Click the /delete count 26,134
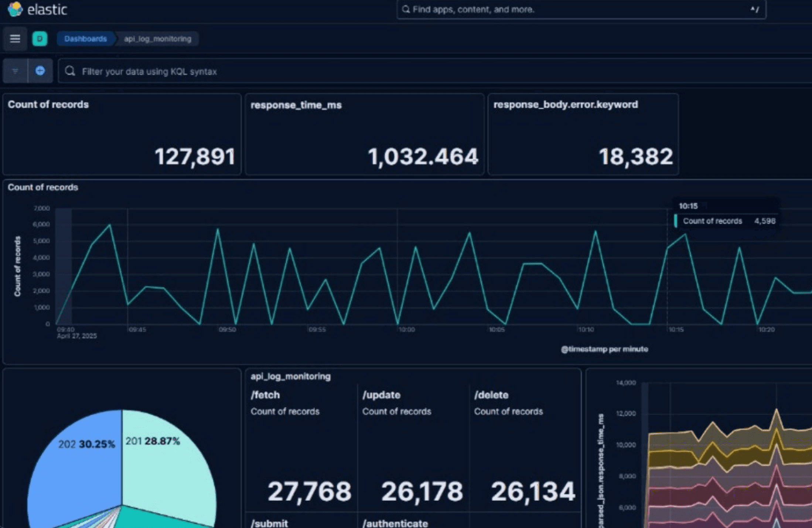 click(533, 492)
